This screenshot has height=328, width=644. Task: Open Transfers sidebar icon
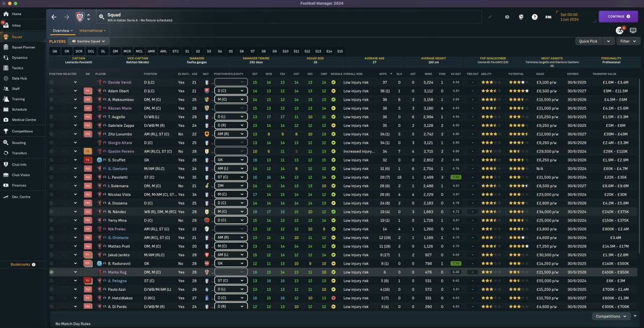pos(6,153)
